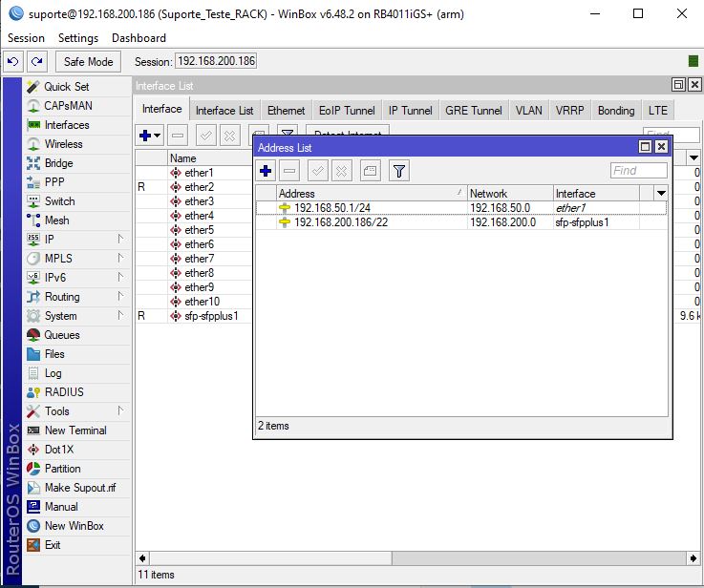Viewport: 704px width, 588px height.
Task: Click Find field in Address List
Action: coord(638,171)
